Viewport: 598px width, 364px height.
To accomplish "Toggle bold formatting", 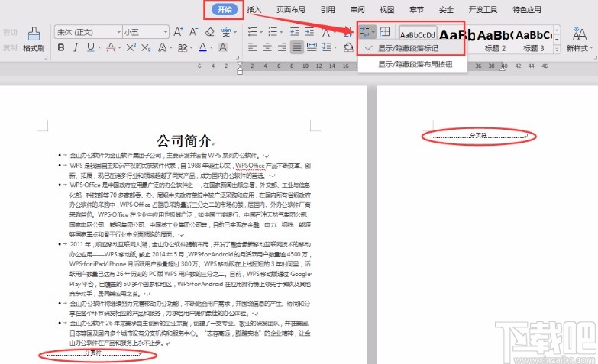I will tap(61, 47).
